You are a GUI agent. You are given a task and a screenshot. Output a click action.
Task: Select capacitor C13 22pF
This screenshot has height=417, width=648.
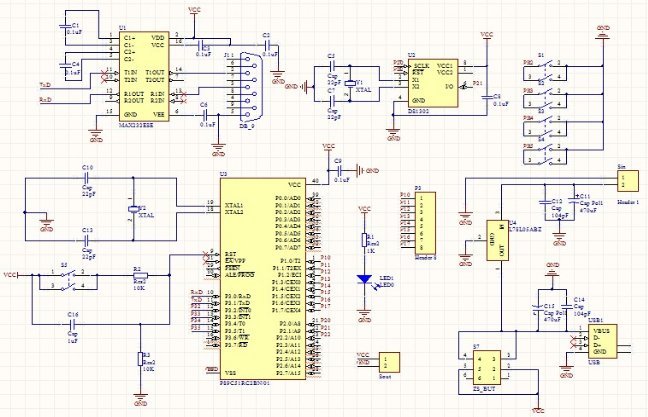pos(86,240)
